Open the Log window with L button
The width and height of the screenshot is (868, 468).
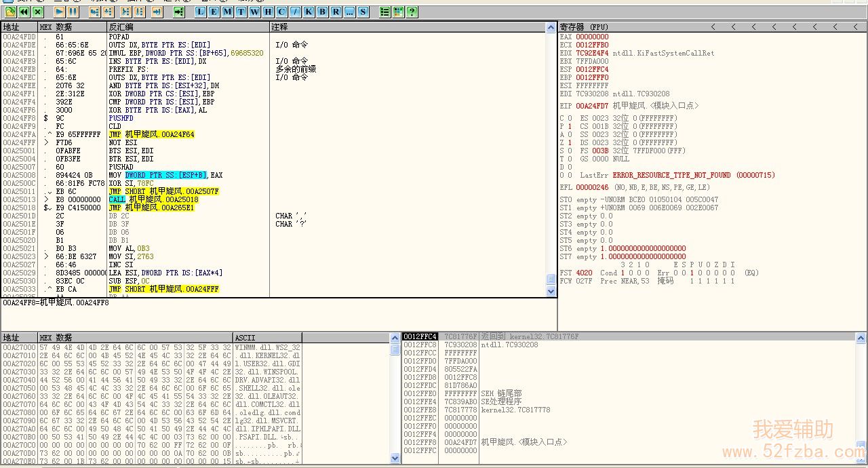point(201,12)
